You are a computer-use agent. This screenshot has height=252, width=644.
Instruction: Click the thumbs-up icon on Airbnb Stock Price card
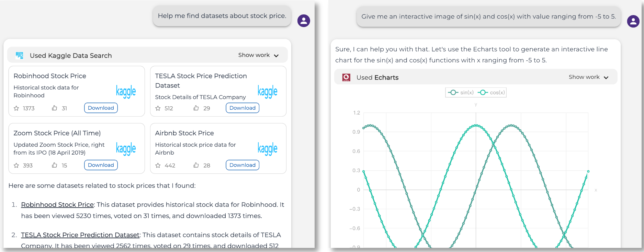196,165
